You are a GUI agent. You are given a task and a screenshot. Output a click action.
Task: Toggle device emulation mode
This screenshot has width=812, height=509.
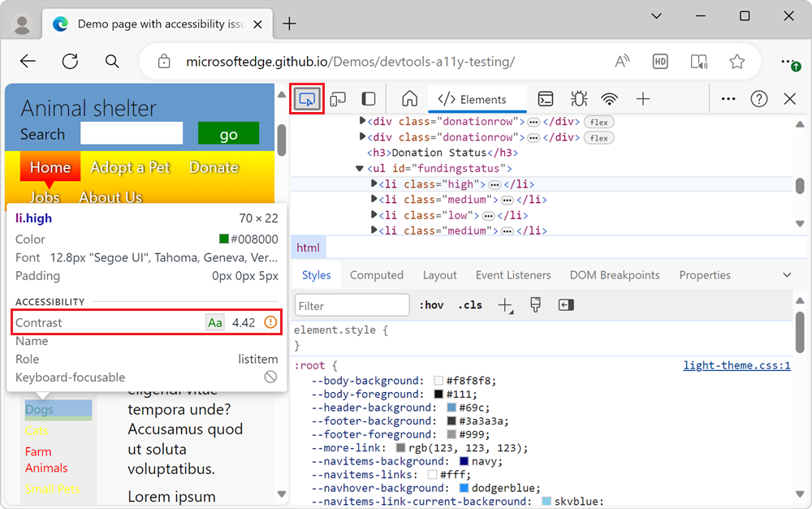click(339, 98)
